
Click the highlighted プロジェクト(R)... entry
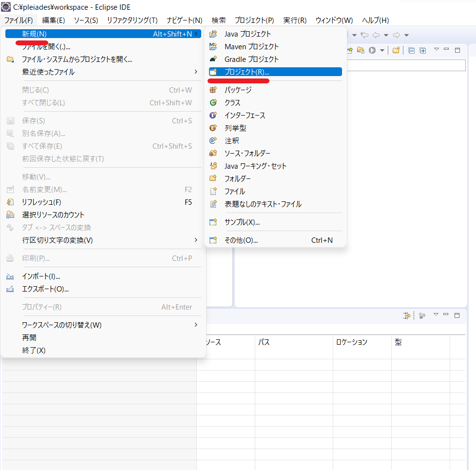point(275,72)
